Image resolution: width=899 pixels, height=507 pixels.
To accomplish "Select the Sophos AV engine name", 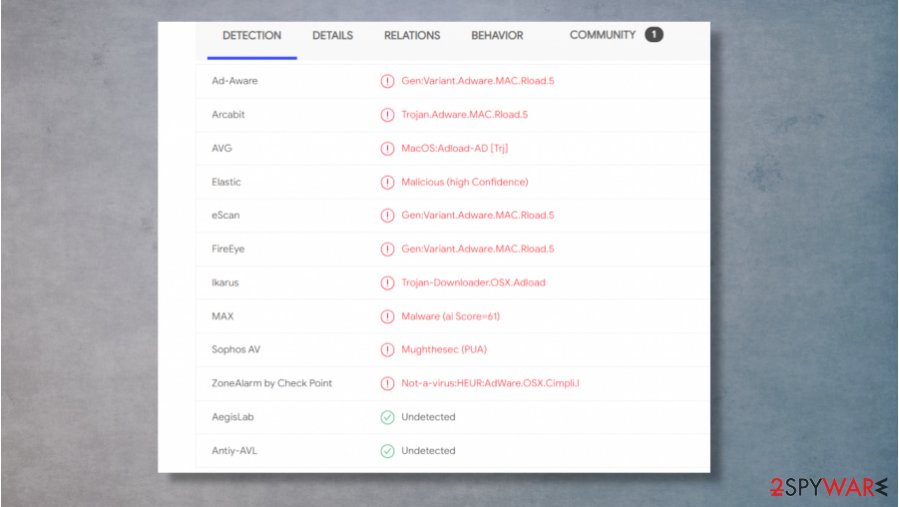I will pyautogui.click(x=236, y=349).
